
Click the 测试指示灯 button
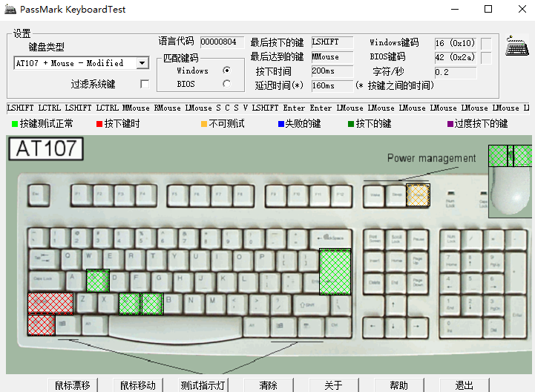[203, 385]
